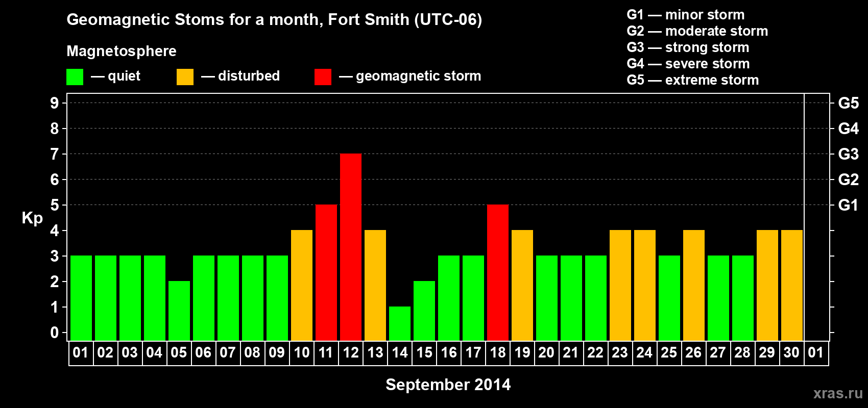Select the orange bar for September 10
The image size is (868, 408).
[x=302, y=285]
